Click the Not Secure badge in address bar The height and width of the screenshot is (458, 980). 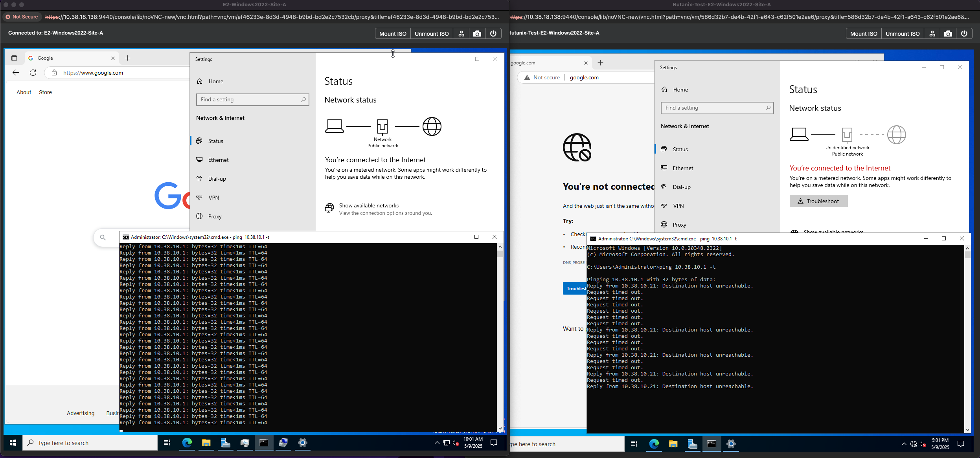(22, 17)
